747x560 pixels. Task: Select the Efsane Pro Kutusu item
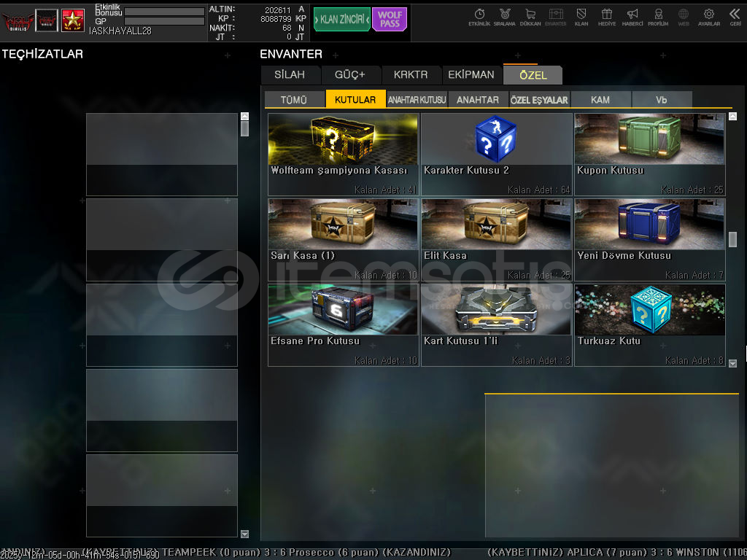point(344,325)
